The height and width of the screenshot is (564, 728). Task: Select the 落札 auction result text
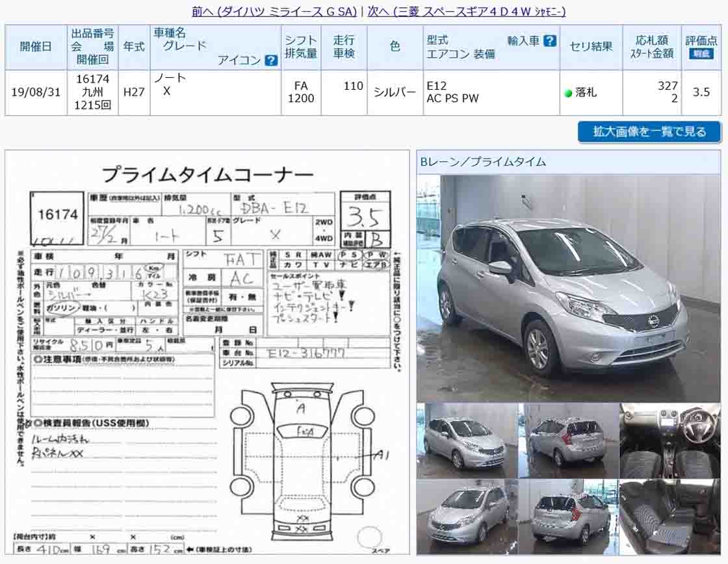tap(586, 93)
